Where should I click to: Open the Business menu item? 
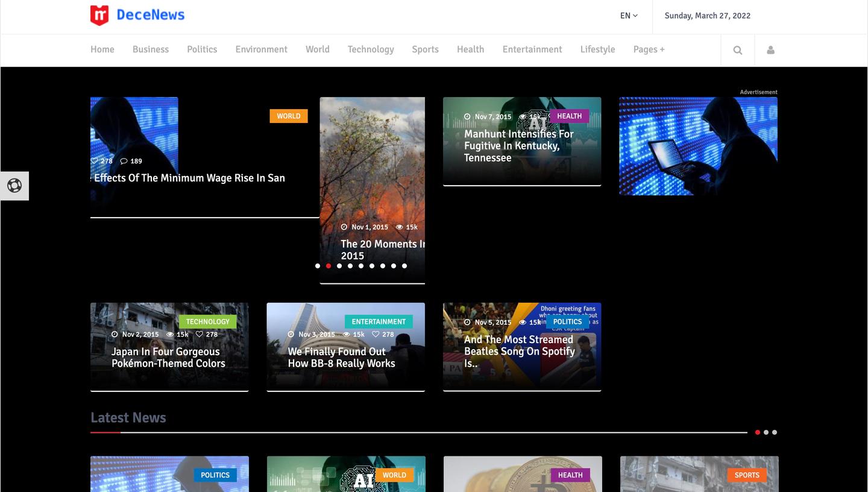[x=151, y=49]
